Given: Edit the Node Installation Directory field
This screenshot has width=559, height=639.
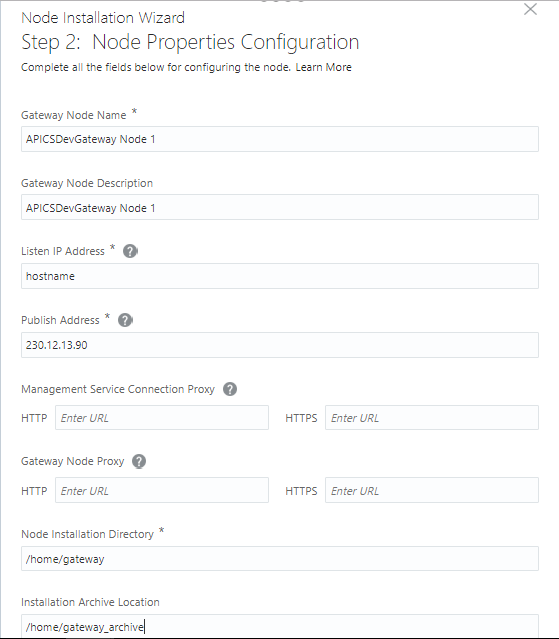Looking at the screenshot, I should tap(280, 559).
